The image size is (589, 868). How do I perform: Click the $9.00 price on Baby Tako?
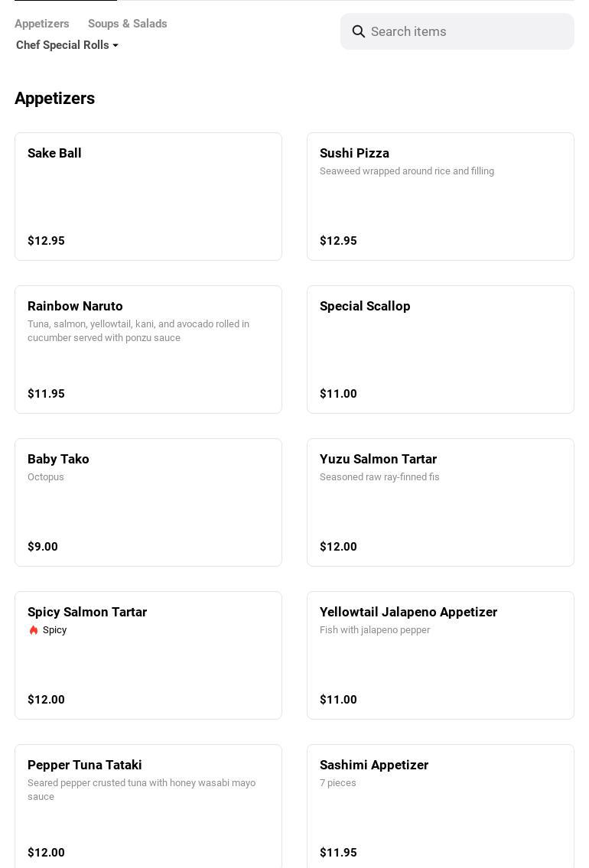43,547
